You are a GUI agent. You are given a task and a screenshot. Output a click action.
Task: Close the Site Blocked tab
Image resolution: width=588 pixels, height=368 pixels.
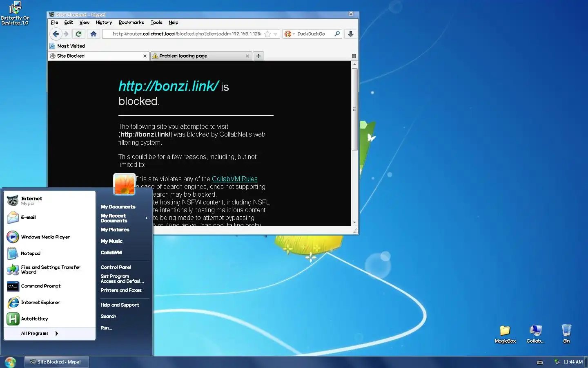pyautogui.click(x=145, y=56)
